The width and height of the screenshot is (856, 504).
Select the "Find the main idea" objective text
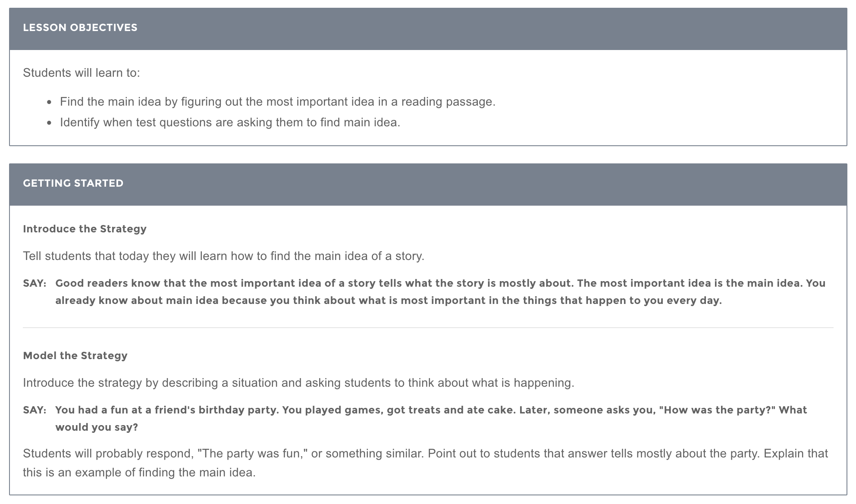[277, 102]
